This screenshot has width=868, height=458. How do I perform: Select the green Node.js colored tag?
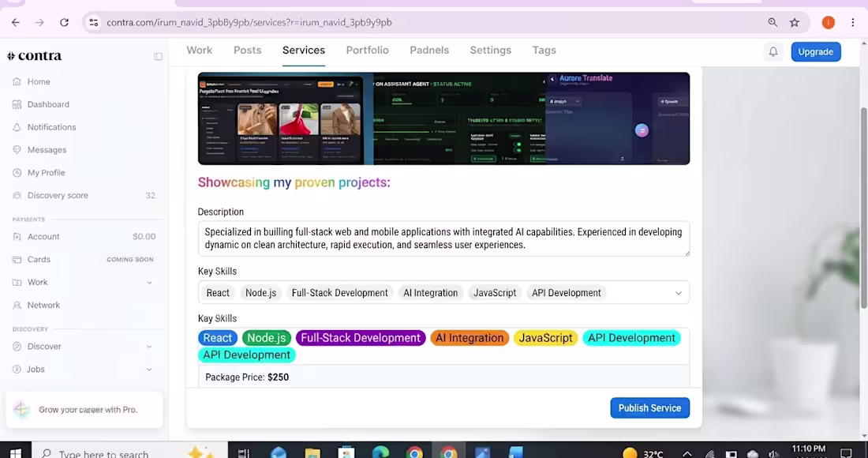coord(266,338)
